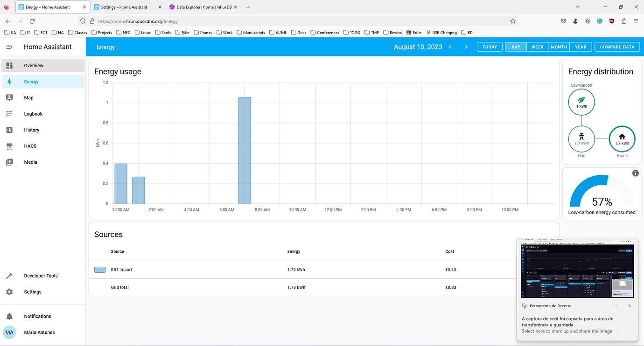The height and width of the screenshot is (346, 644).
Task: Toggle the sidebar with the hamburger icon
Action: 9,47
